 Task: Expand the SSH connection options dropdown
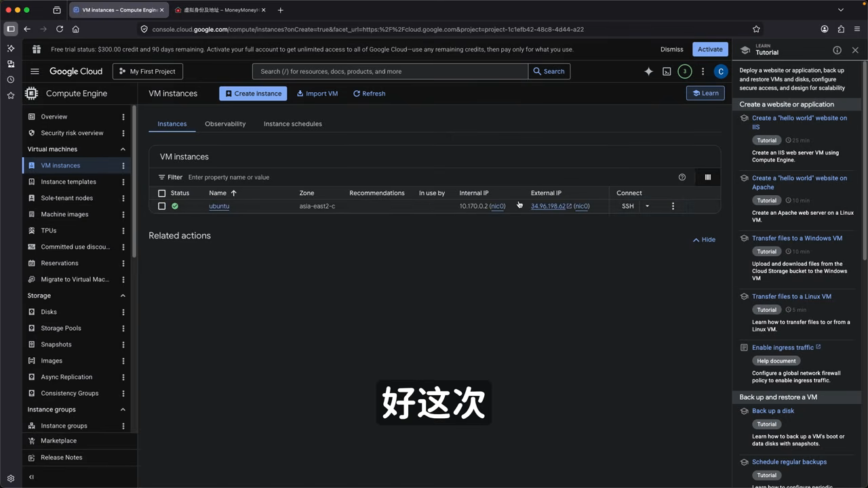tap(647, 206)
